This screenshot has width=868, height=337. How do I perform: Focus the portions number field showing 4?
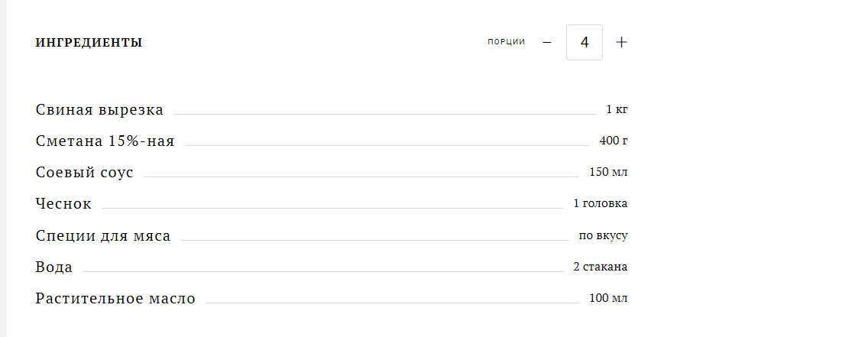(x=585, y=42)
